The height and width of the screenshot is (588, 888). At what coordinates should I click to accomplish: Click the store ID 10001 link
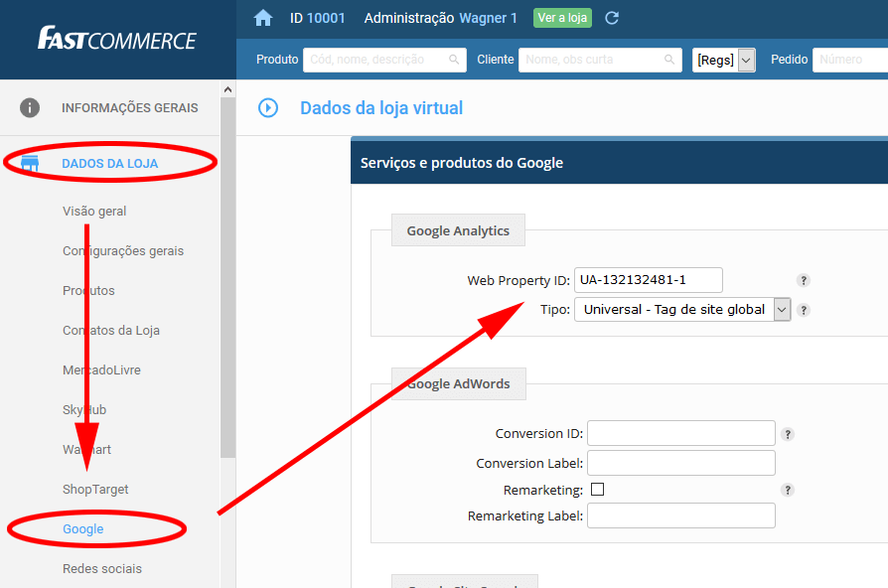pos(326,18)
